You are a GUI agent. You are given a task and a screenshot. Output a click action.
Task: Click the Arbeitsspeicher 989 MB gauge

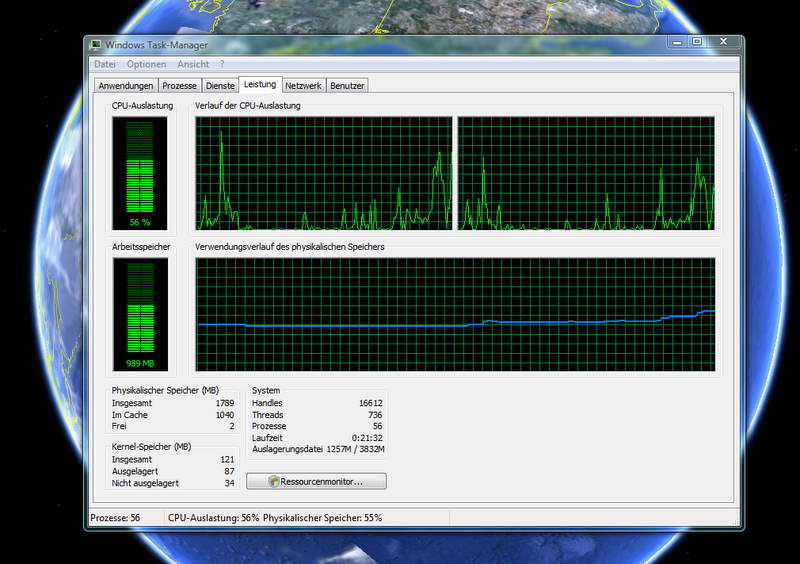140,314
